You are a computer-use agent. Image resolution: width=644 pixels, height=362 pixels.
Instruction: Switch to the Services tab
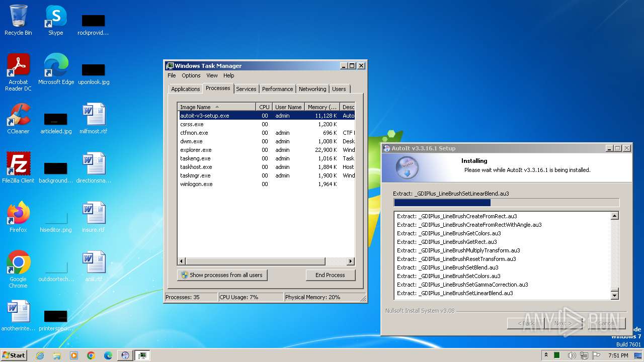(246, 89)
